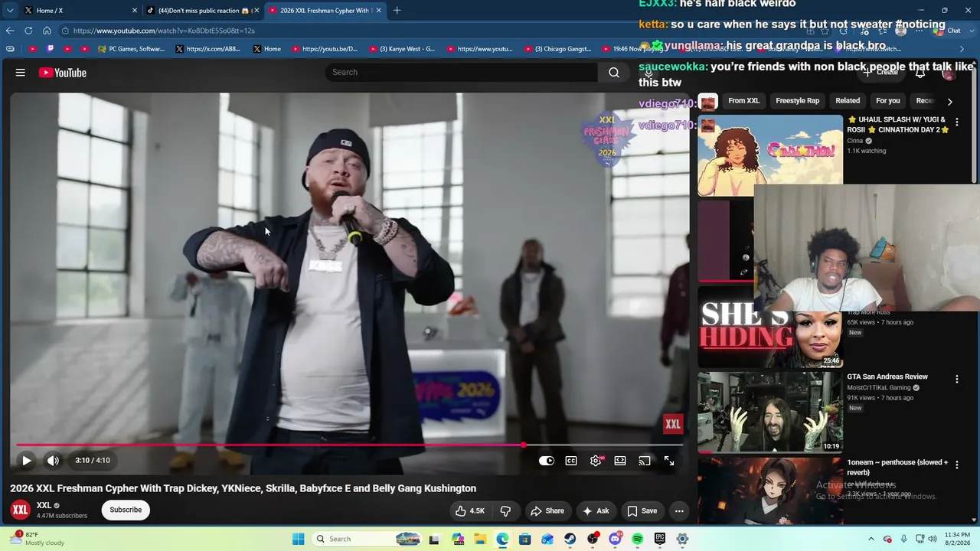Cast the video to a TV

click(645, 461)
